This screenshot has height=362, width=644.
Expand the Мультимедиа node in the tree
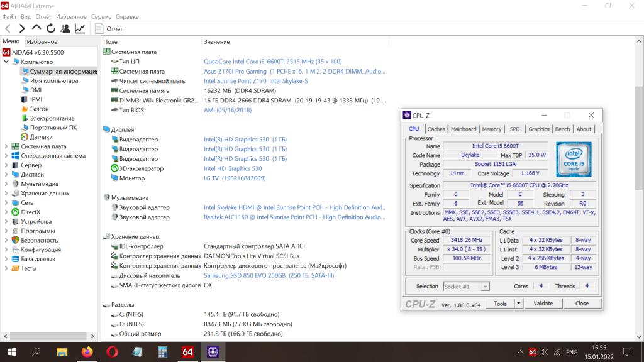click(6, 184)
